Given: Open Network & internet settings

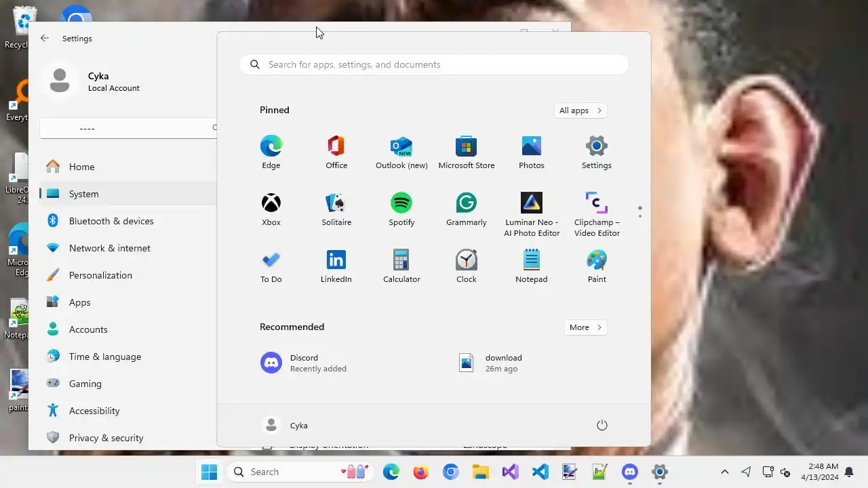Looking at the screenshot, I should point(127,248).
